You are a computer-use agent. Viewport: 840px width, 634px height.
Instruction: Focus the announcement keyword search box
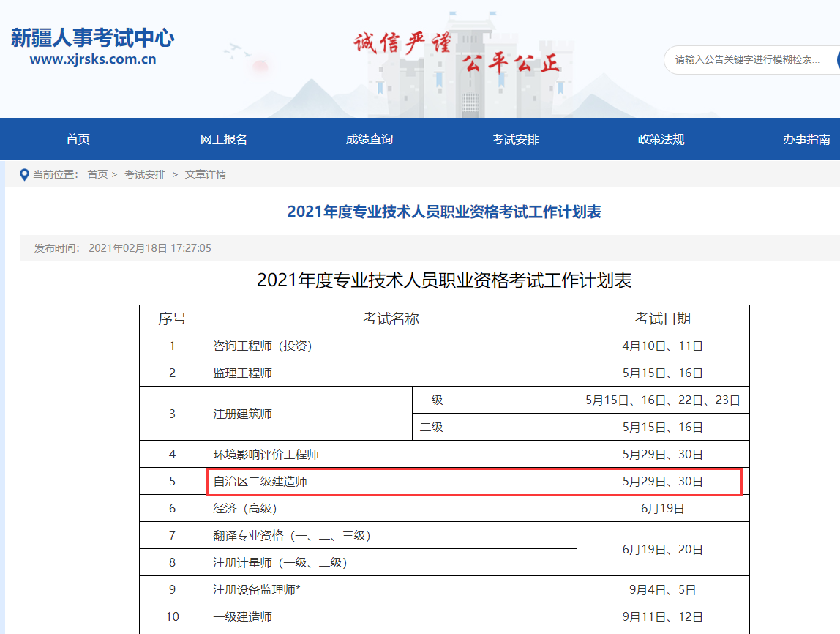point(746,59)
